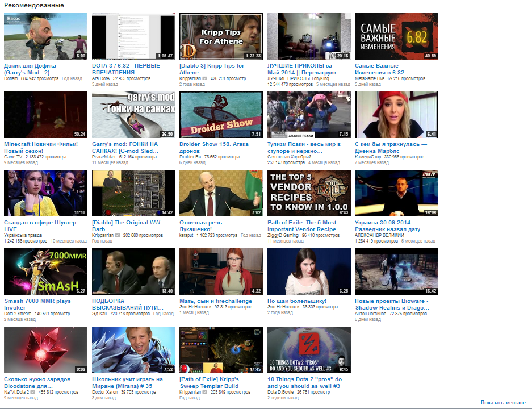Screen dimensions: 532x409
Task: Open the Dota D.Bowie channel link
Action: point(280,392)
